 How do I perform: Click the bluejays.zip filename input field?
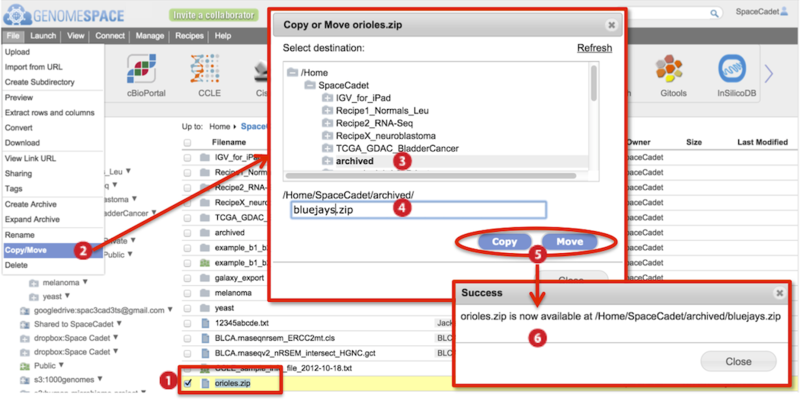click(x=418, y=210)
